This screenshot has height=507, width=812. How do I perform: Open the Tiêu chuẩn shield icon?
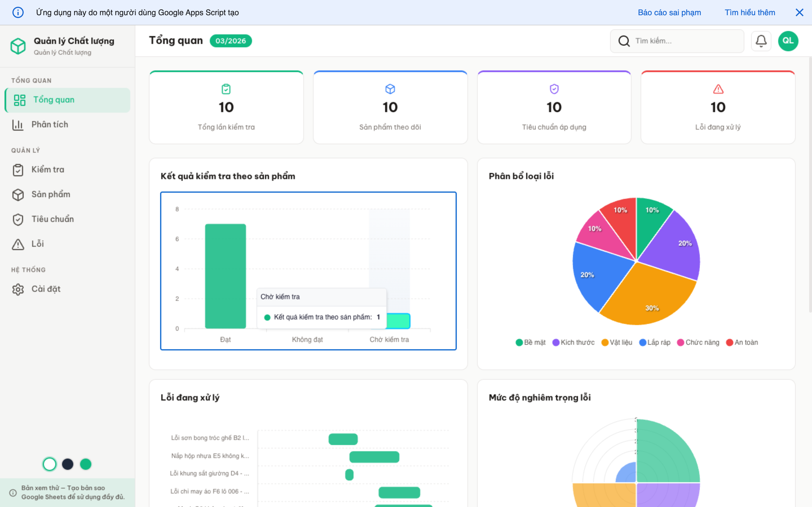click(x=18, y=219)
